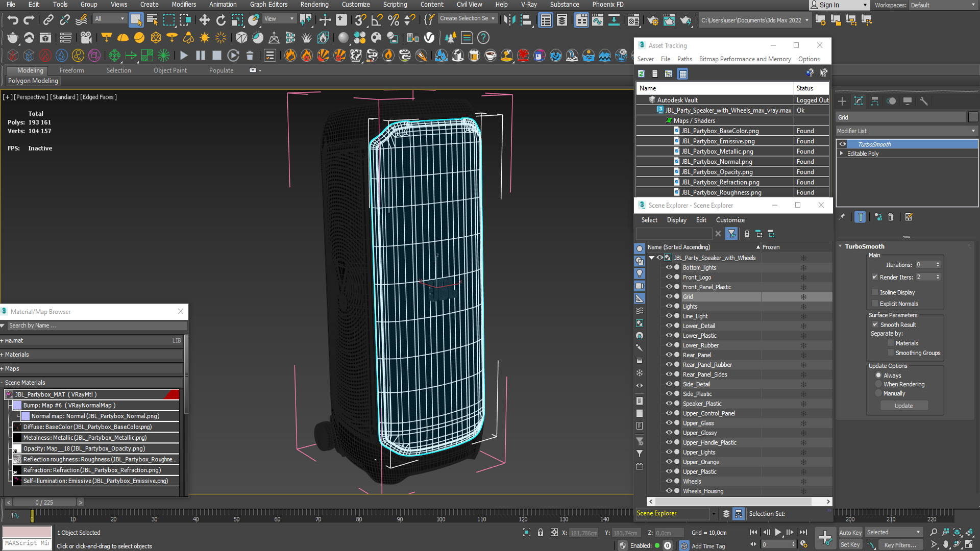Expand the Editable Poly stack entry
The height and width of the screenshot is (551, 980).
[x=842, y=154]
